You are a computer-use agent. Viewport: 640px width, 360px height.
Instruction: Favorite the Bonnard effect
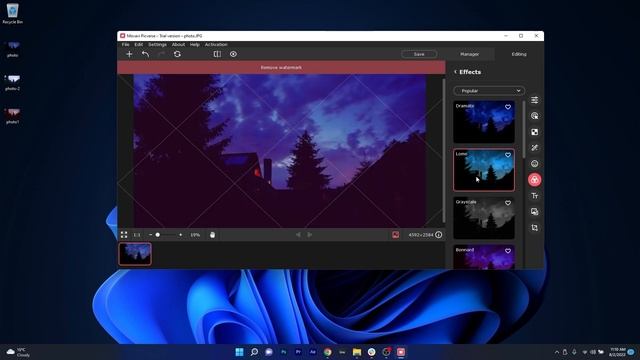tap(508, 251)
